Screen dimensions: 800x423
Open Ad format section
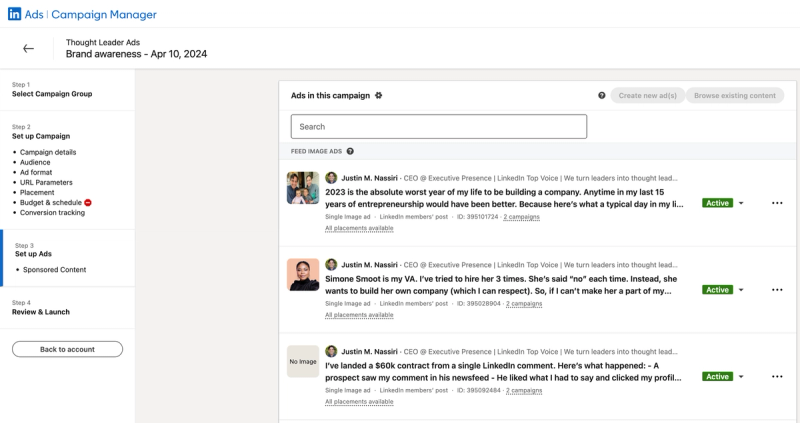point(36,172)
